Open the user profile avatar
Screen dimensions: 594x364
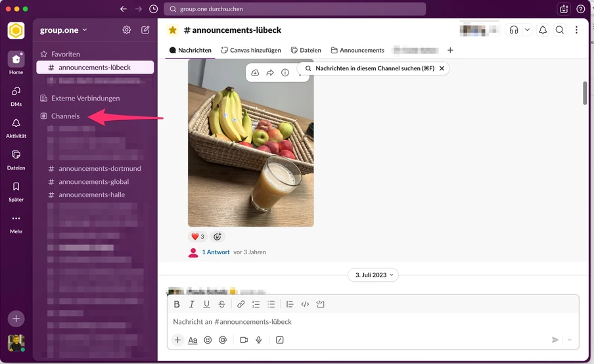tap(16, 343)
